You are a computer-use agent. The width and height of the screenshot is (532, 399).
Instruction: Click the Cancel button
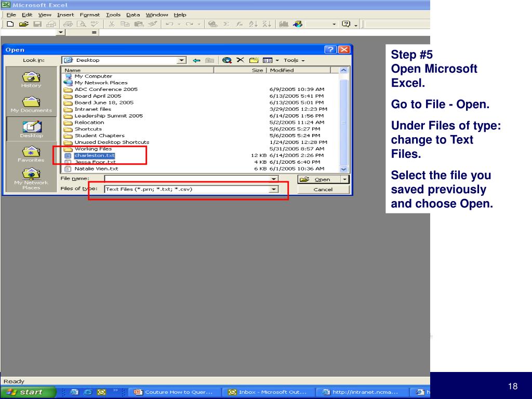[323, 189]
